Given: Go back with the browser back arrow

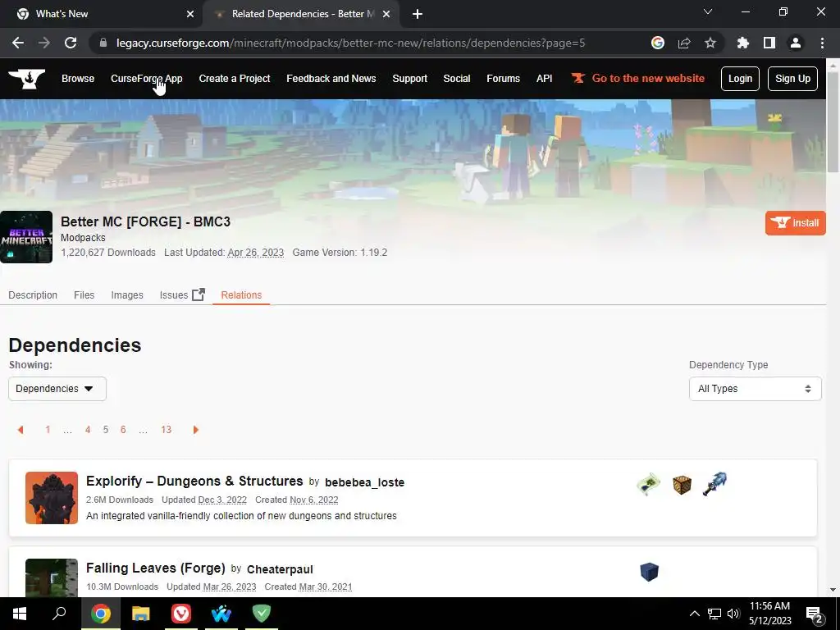Looking at the screenshot, I should 18,43.
